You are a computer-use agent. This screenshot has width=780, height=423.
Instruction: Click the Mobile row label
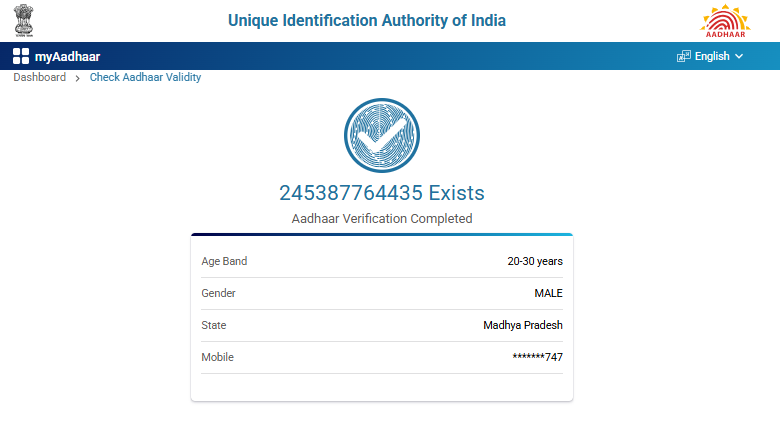point(217,357)
